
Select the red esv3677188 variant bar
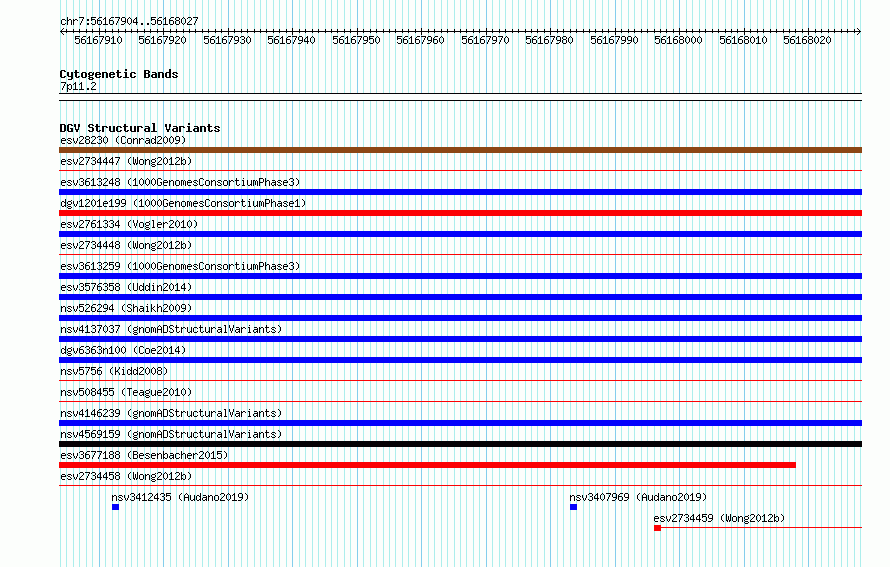[x=427, y=465]
